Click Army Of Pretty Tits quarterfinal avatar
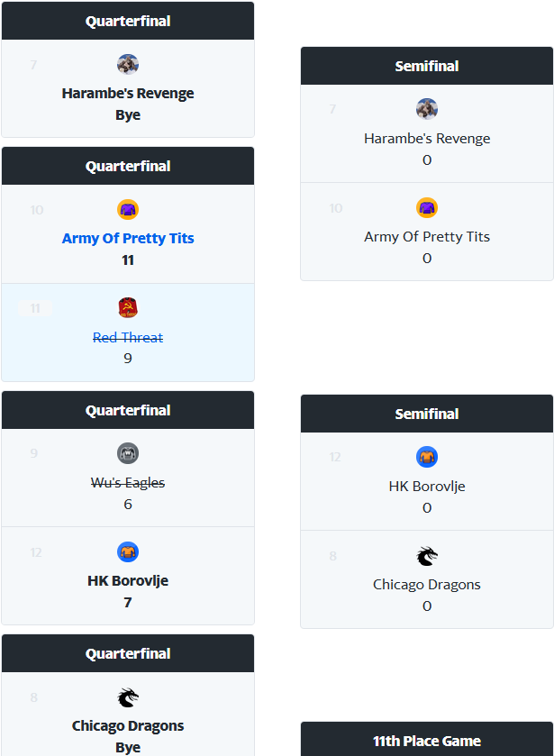This screenshot has width=554, height=756. coord(128,210)
